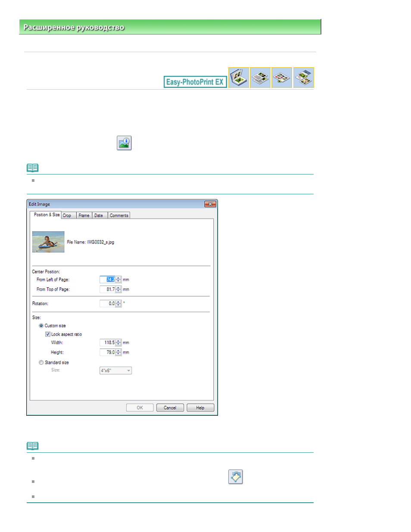This screenshot has width=411, height=532.
Task: Click the stickers sheet icon
Action: [282, 78]
